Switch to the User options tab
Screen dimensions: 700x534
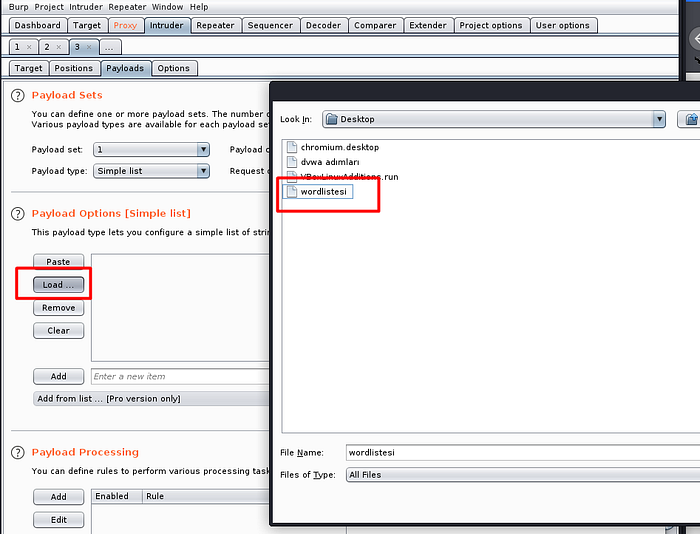[563, 25]
